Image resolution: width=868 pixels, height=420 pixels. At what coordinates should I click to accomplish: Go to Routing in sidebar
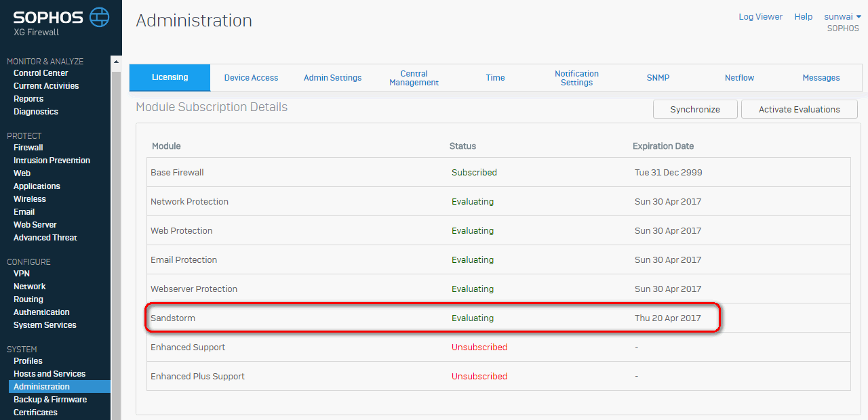coord(28,299)
